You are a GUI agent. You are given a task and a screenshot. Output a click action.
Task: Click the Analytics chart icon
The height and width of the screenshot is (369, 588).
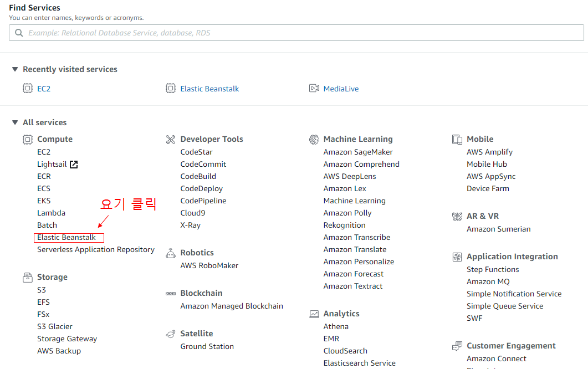314,314
